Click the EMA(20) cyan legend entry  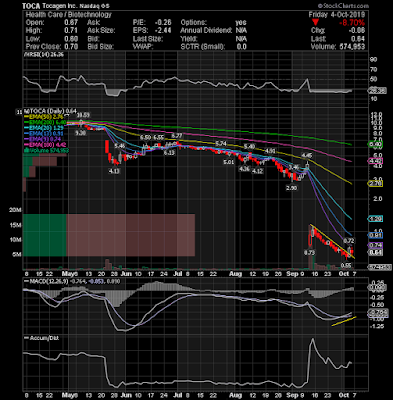click(x=44, y=128)
